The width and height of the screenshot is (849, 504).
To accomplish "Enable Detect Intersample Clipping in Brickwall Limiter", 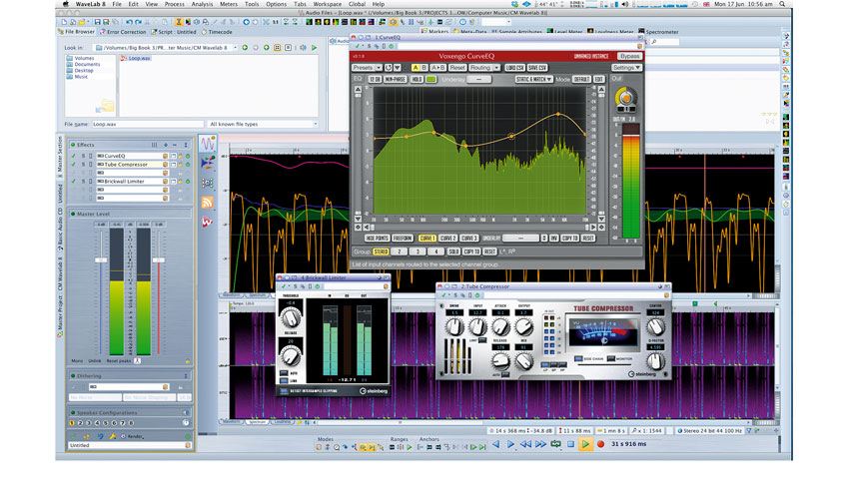I will click(284, 391).
